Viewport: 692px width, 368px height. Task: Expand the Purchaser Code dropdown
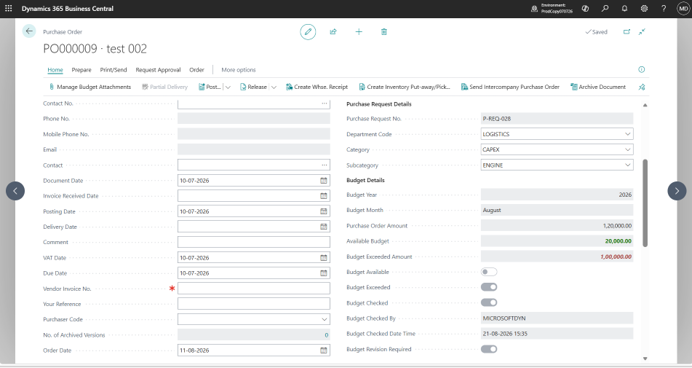coord(324,319)
